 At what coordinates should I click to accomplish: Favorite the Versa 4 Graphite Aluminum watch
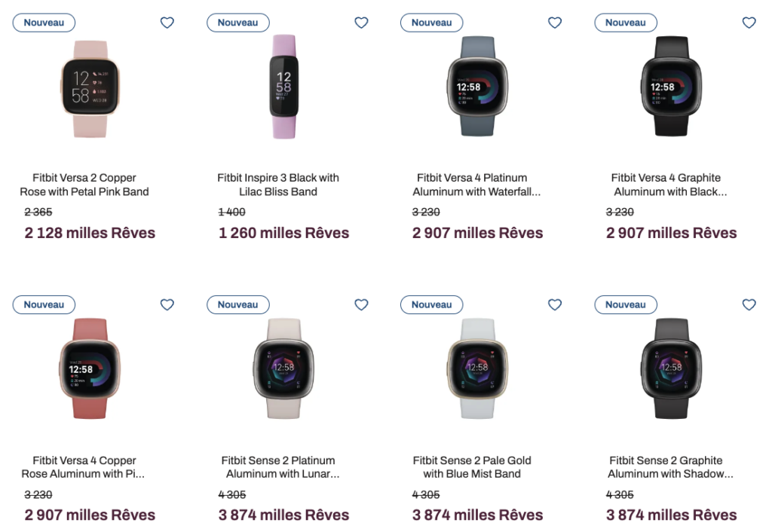pyautogui.click(x=749, y=23)
